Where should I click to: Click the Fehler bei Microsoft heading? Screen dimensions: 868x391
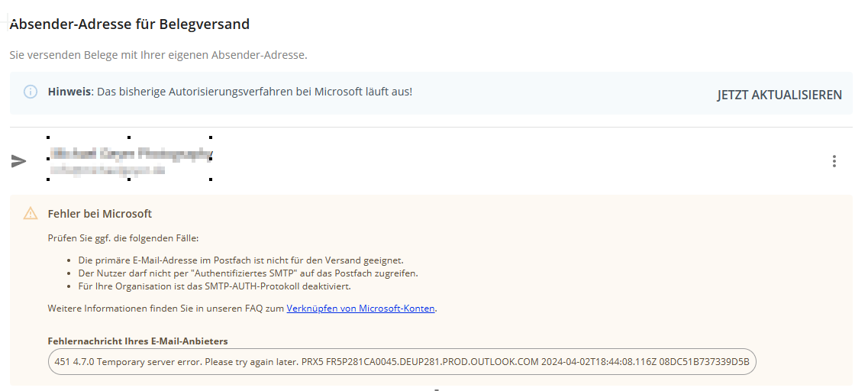(x=99, y=214)
